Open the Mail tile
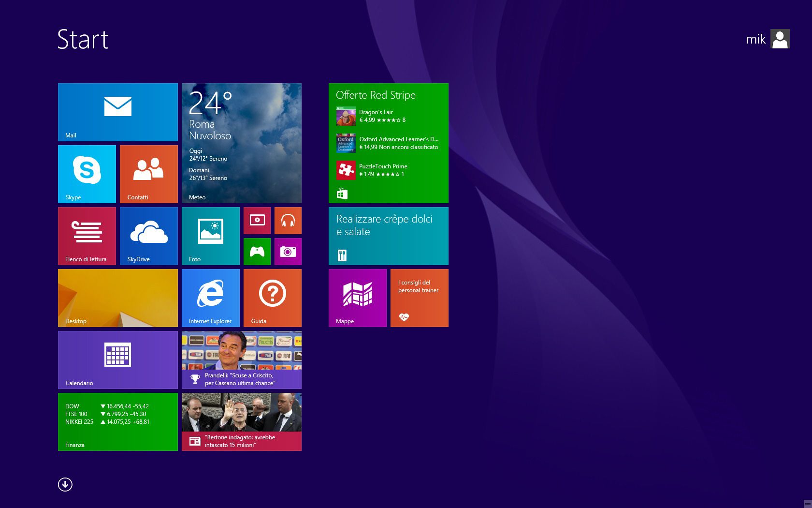The height and width of the screenshot is (508, 812). coord(117,112)
